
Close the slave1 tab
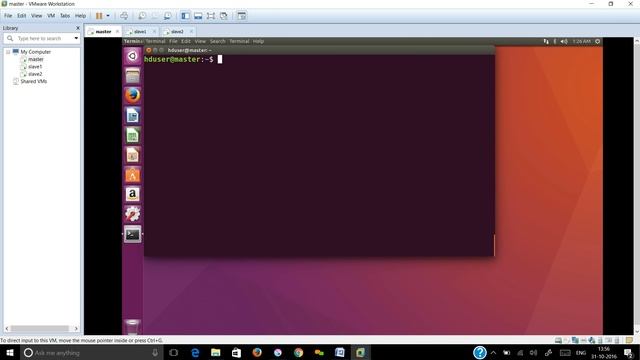[x=154, y=31]
